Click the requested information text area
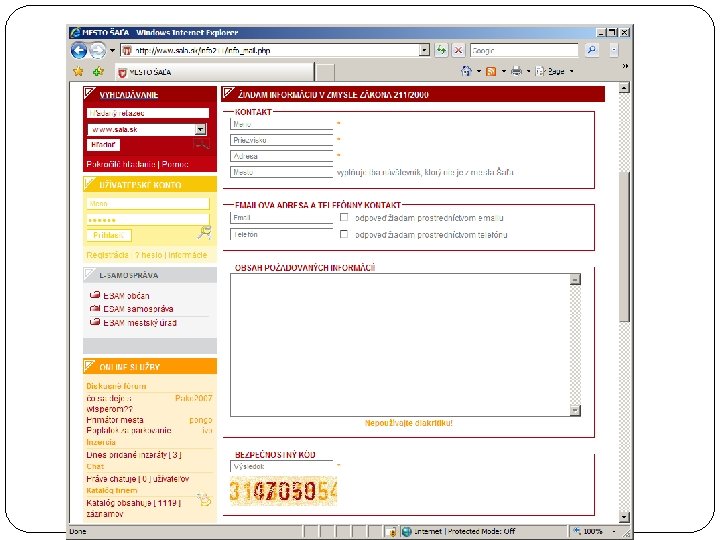This screenshot has height=540, width=720. click(400, 345)
